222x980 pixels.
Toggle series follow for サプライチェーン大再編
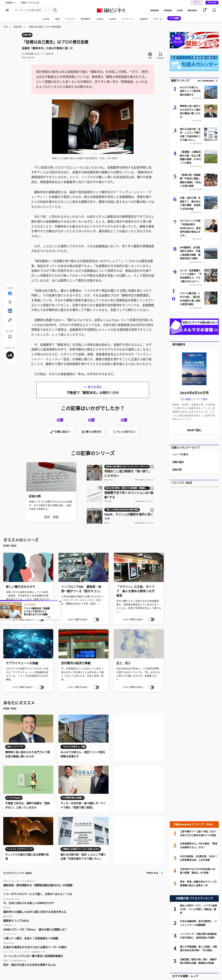click(41, 687)
